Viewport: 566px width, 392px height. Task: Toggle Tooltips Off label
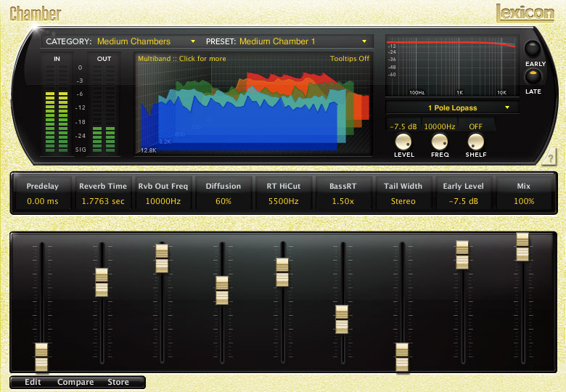(350, 59)
